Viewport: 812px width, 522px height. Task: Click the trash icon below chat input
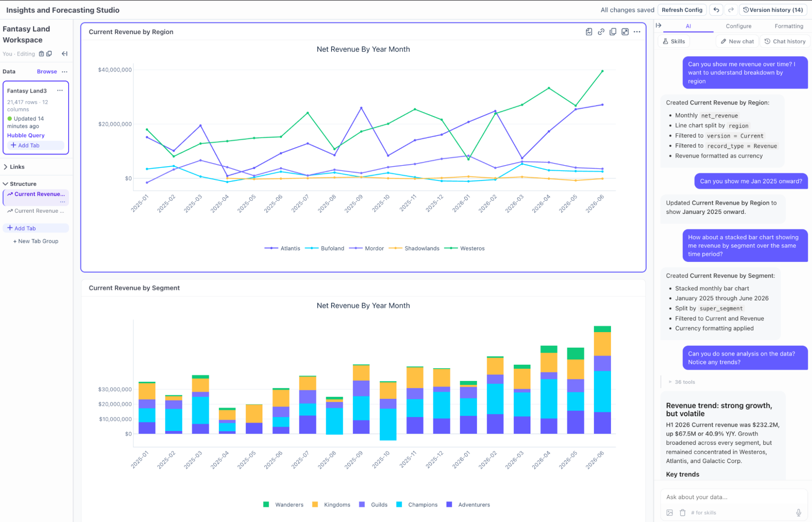pos(682,513)
